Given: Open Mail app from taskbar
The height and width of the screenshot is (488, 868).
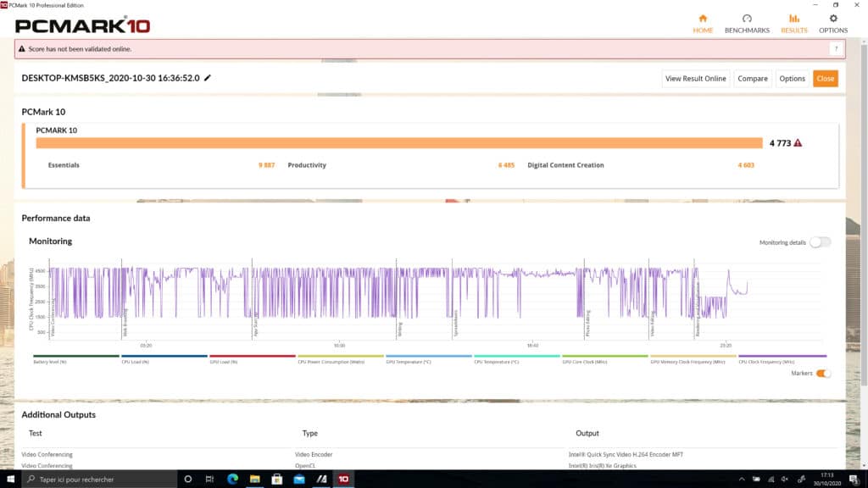Looking at the screenshot, I should coord(299,480).
